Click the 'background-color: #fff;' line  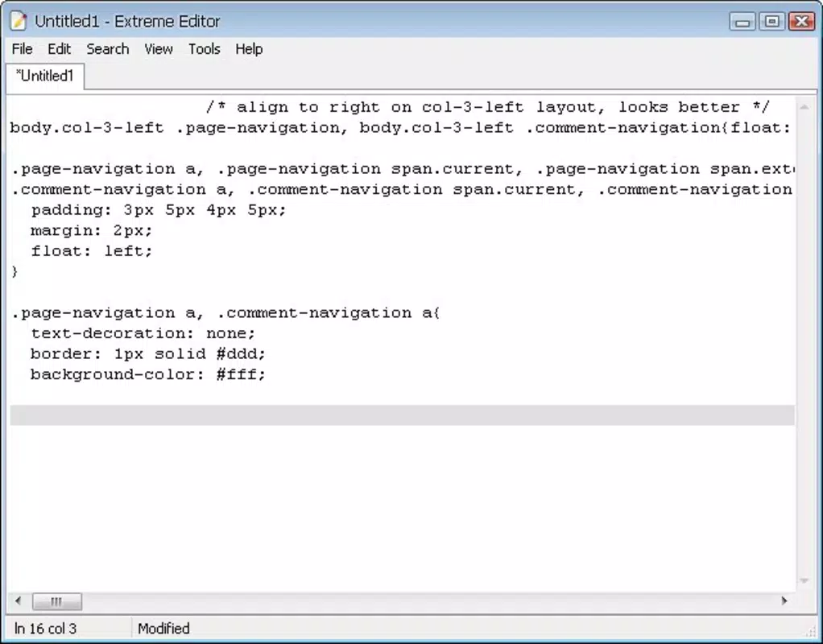click(x=148, y=375)
